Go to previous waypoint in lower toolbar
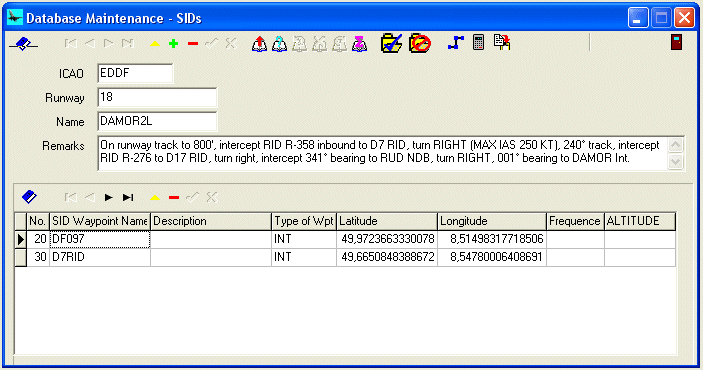 90,197
